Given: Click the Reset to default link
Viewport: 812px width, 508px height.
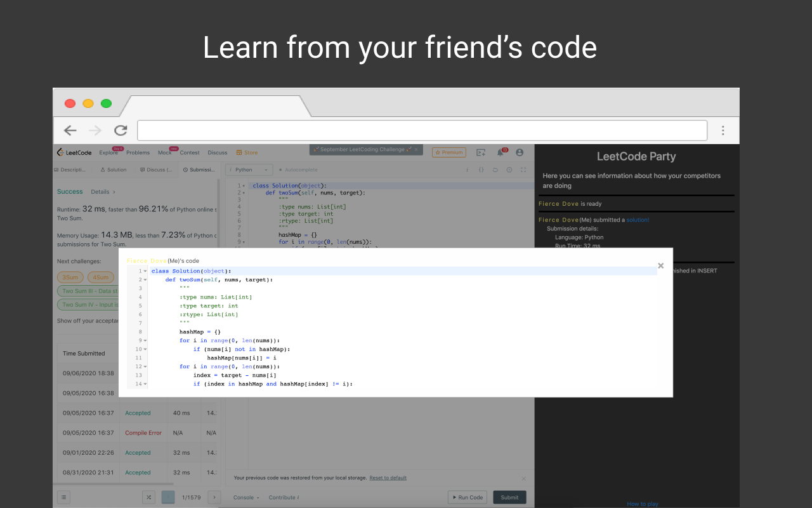Looking at the screenshot, I should pyautogui.click(x=388, y=478).
